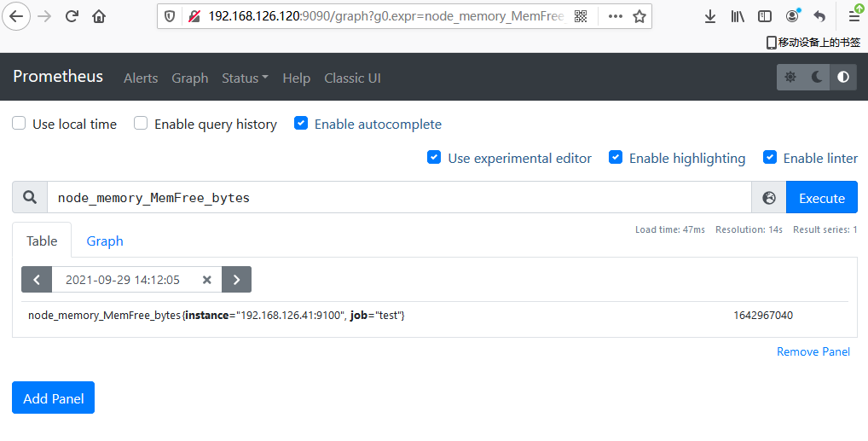868x441 pixels.
Task: Switch to the Graph panel tab
Action: 105,241
